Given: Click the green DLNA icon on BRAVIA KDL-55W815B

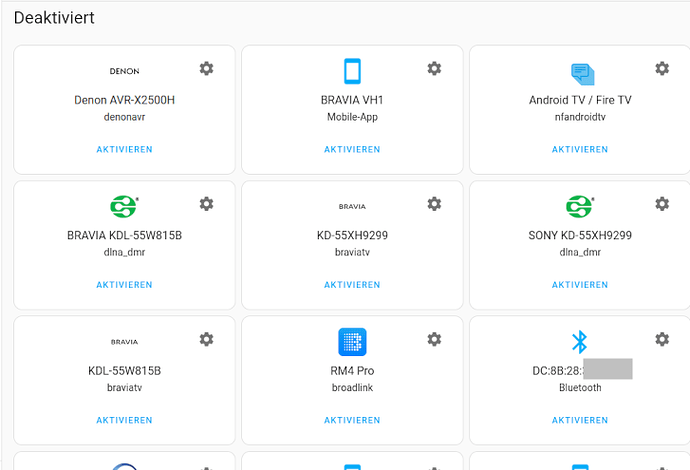Looking at the screenshot, I should [124, 206].
